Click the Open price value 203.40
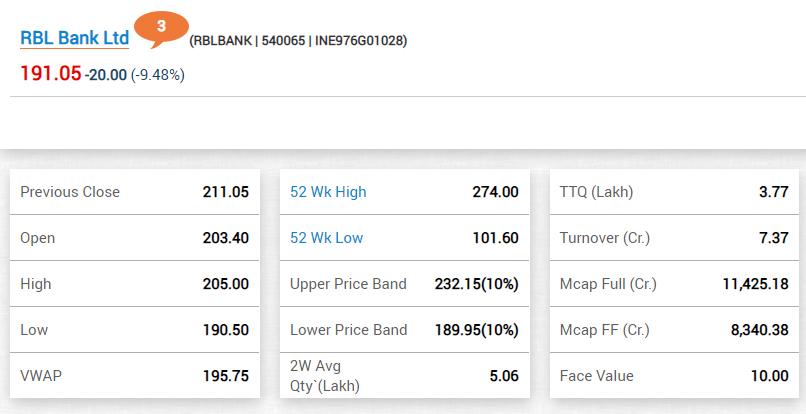Viewport: 806px width, 414px height. pos(225,238)
